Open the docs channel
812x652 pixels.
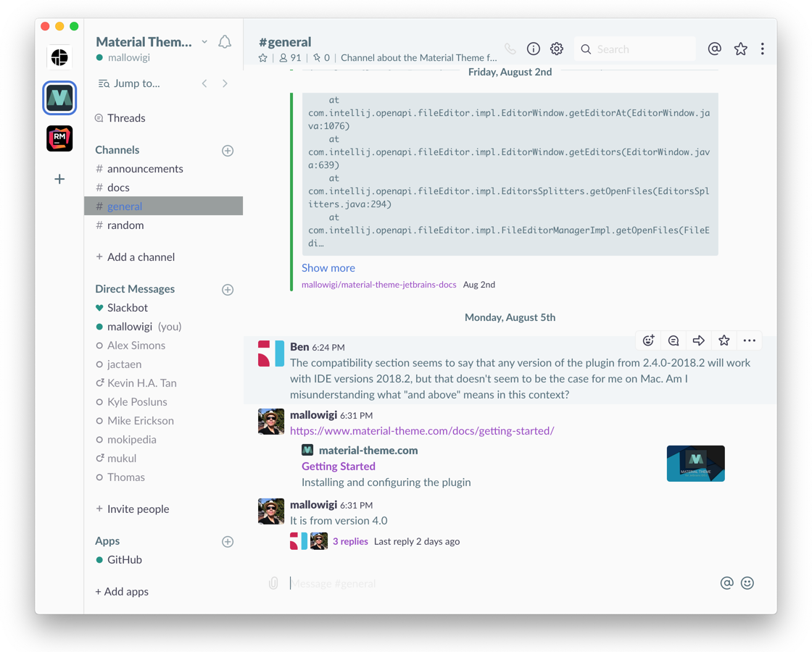click(x=163, y=188)
